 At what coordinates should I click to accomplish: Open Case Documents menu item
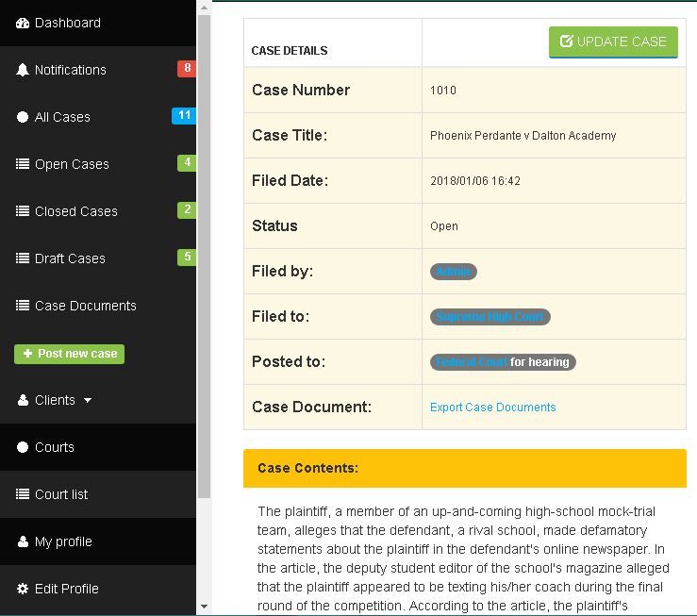click(85, 306)
